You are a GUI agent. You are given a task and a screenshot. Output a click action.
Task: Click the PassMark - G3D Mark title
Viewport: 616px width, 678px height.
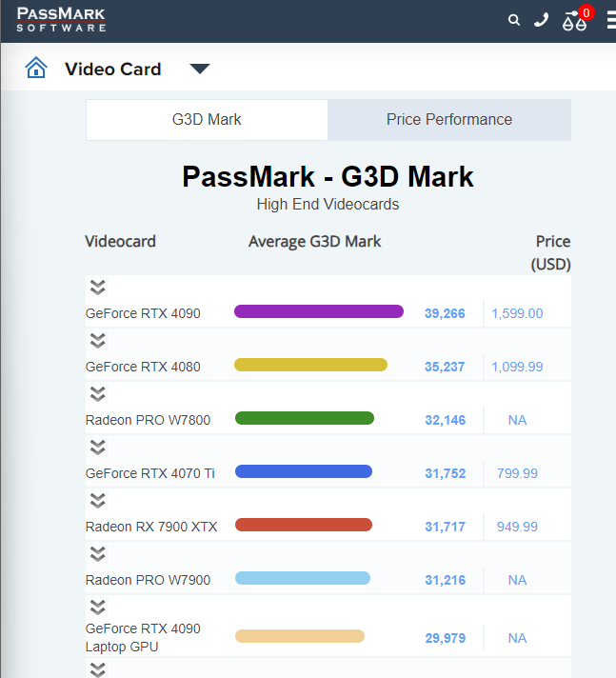(328, 176)
